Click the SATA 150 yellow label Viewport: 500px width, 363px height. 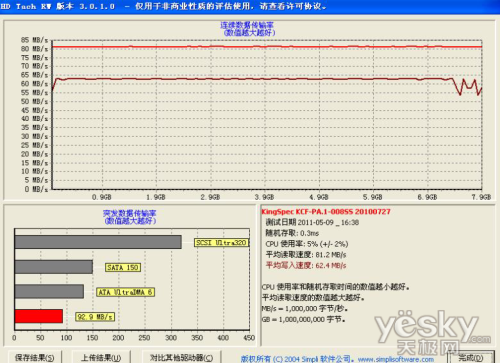(x=123, y=267)
